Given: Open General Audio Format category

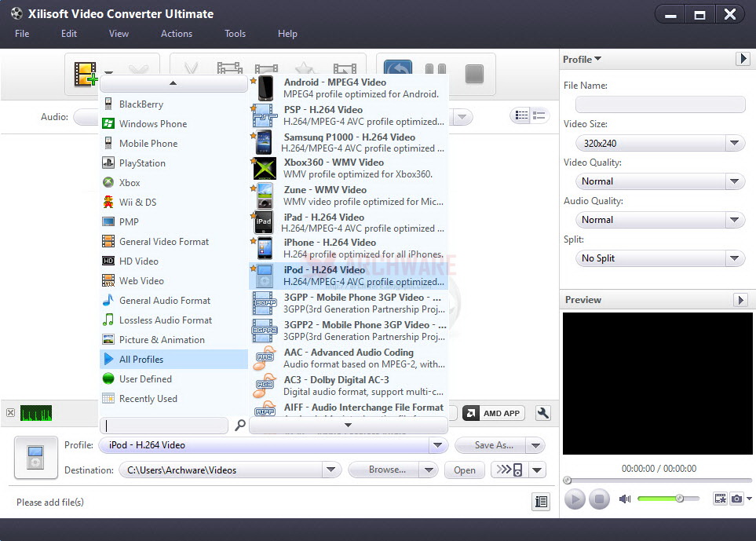Looking at the screenshot, I should [x=173, y=301].
